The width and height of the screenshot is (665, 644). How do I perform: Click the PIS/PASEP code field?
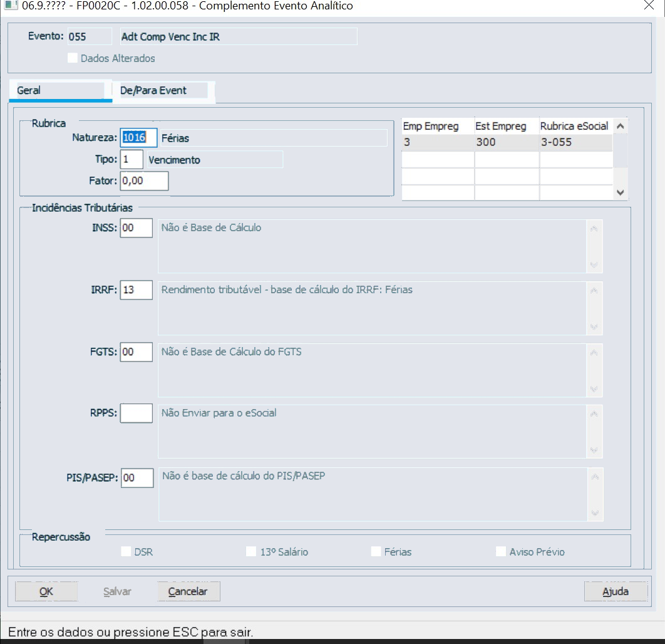[x=137, y=478]
